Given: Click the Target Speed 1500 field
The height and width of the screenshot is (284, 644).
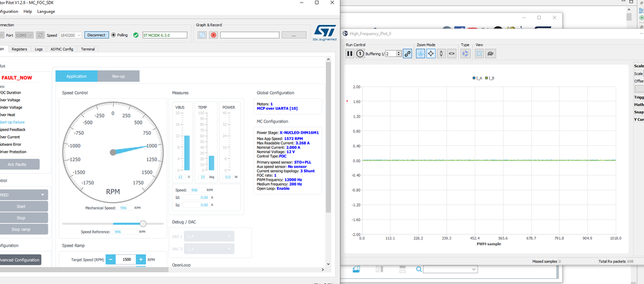Looking at the screenshot, I should [126, 259].
